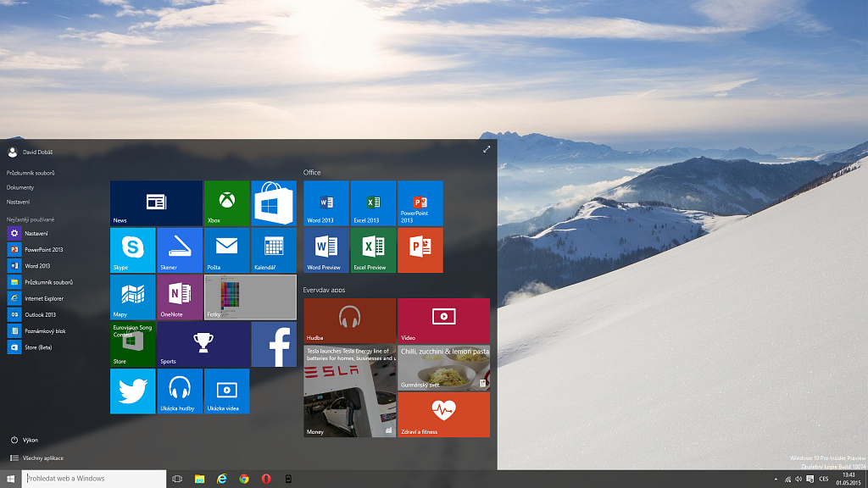The width and height of the screenshot is (868, 488).
Task: Open the Word Preview tile
Action: 326,250
